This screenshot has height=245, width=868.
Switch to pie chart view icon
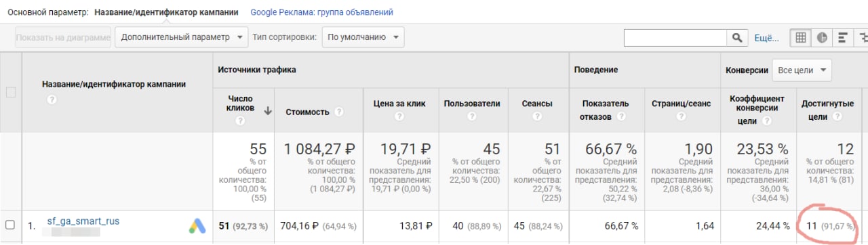click(823, 38)
